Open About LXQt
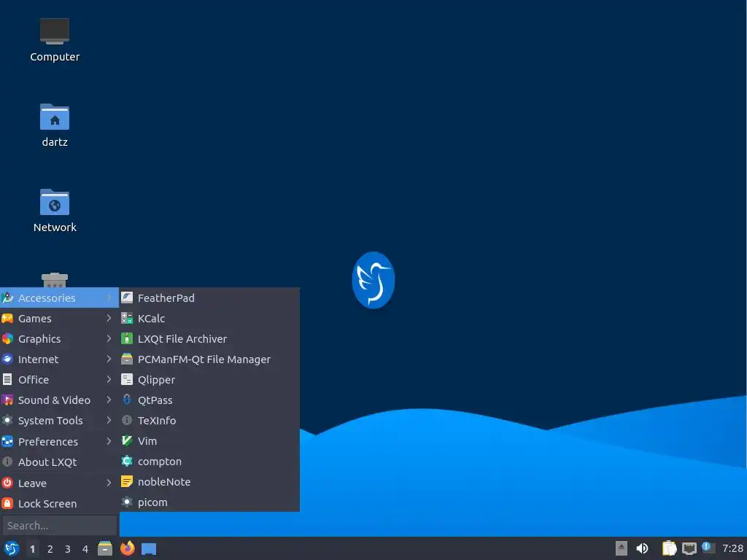This screenshot has height=560, width=747. (x=59, y=462)
